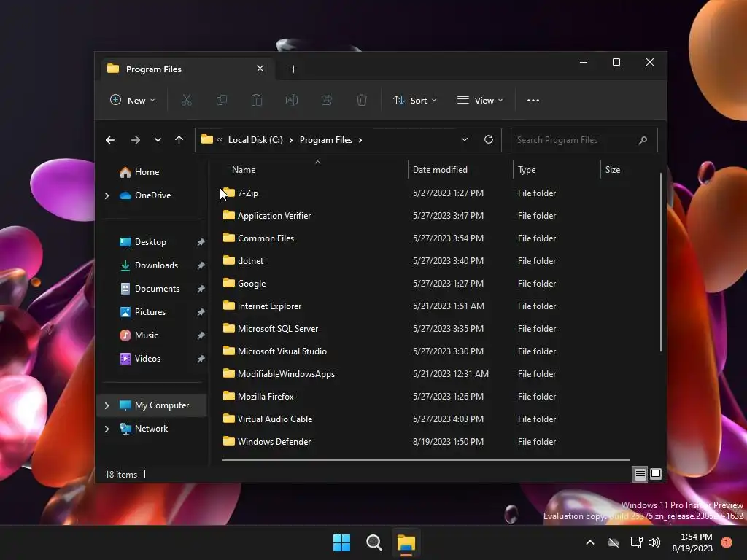
Task: Select the dotnet folder
Action: pyautogui.click(x=426, y=261)
